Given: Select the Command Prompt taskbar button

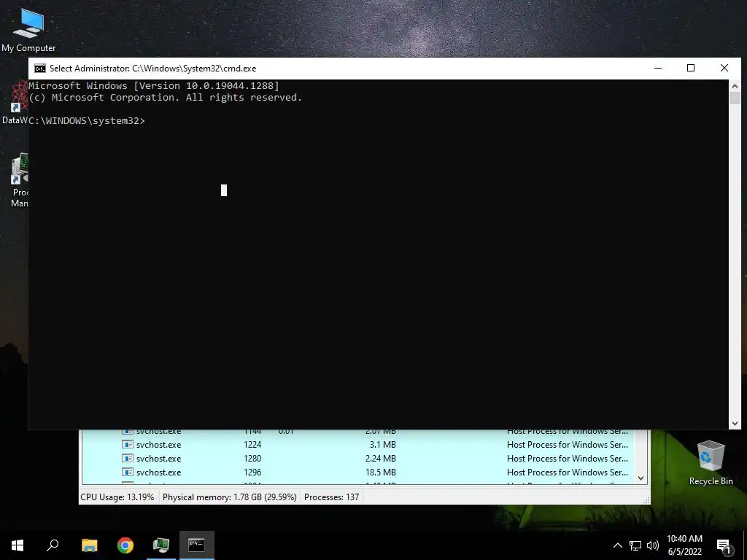Looking at the screenshot, I should [x=196, y=545].
